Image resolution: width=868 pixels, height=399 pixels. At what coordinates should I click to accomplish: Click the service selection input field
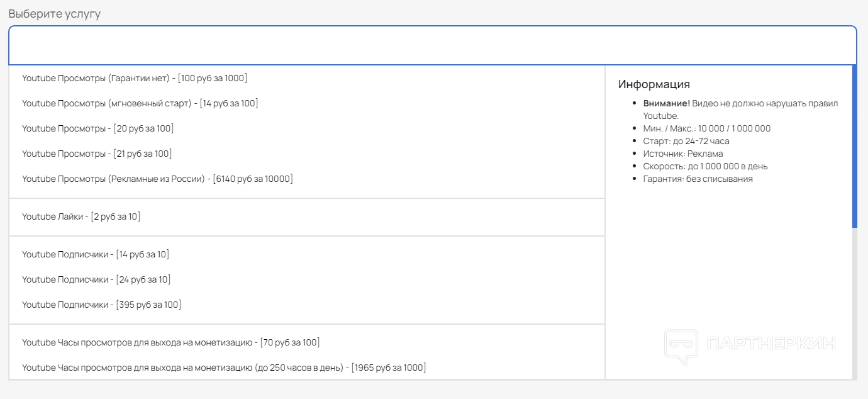coord(432,45)
